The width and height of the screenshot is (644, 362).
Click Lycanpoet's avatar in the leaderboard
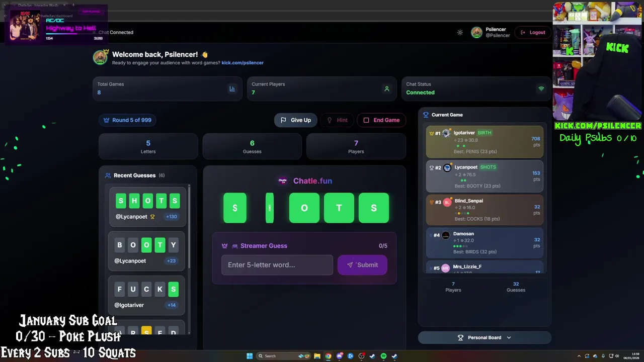[x=447, y=168]
